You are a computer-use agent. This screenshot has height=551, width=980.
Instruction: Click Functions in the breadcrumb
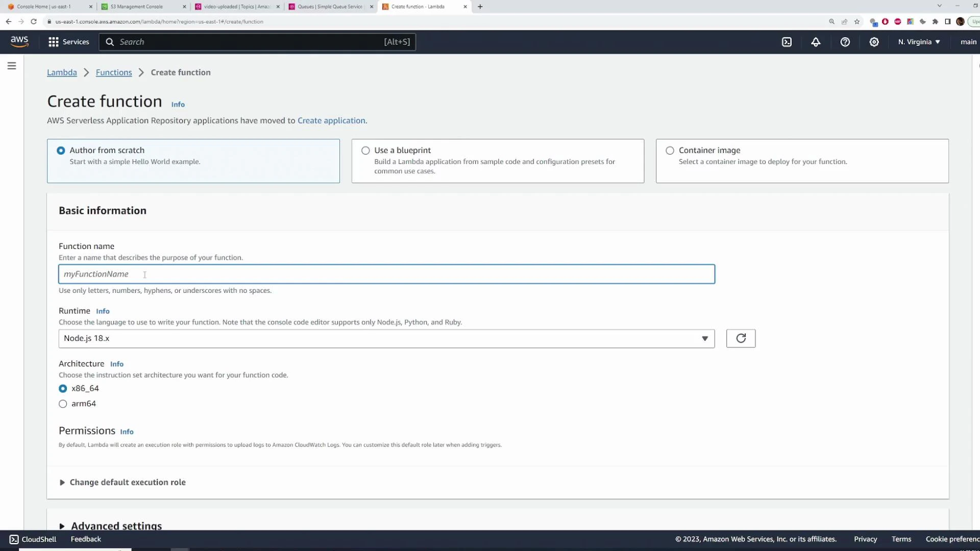[x=113, y=72]
